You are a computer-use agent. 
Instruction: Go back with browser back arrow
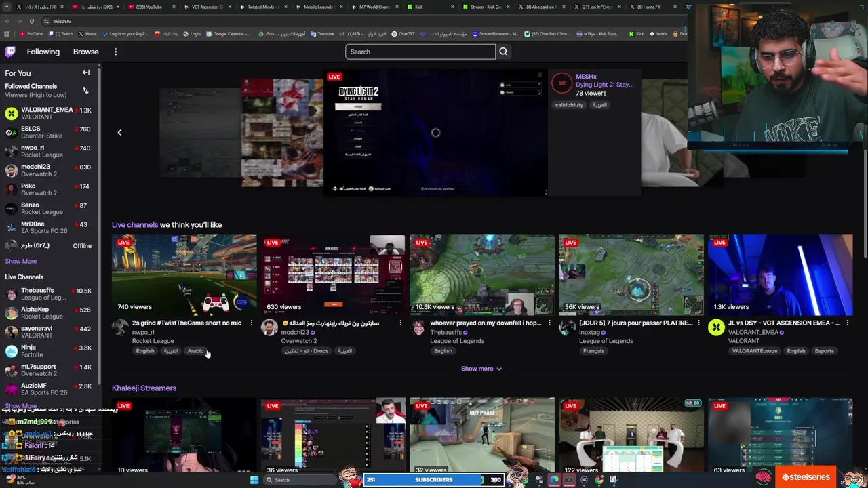coord(7,21)
